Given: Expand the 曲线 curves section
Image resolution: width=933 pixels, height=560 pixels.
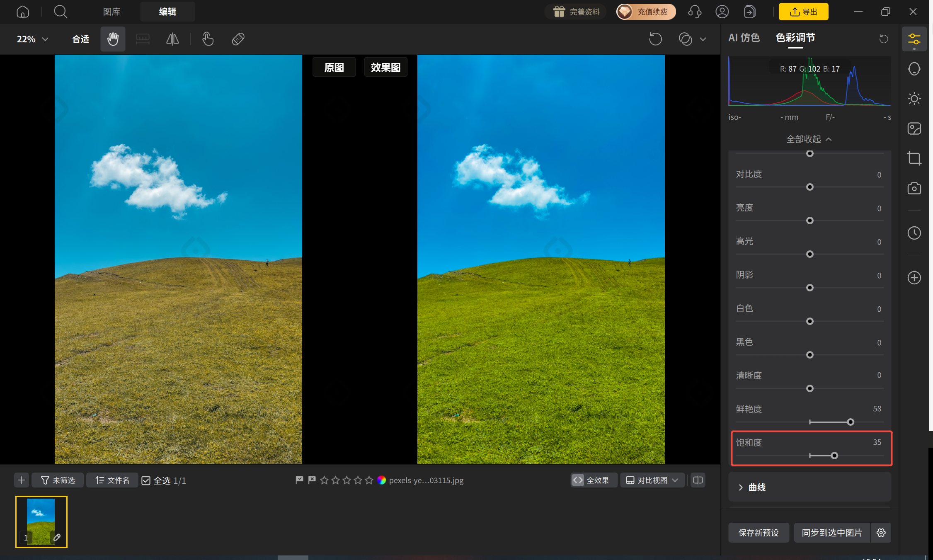Looking at the screenshot, I should tap(809, 487).
